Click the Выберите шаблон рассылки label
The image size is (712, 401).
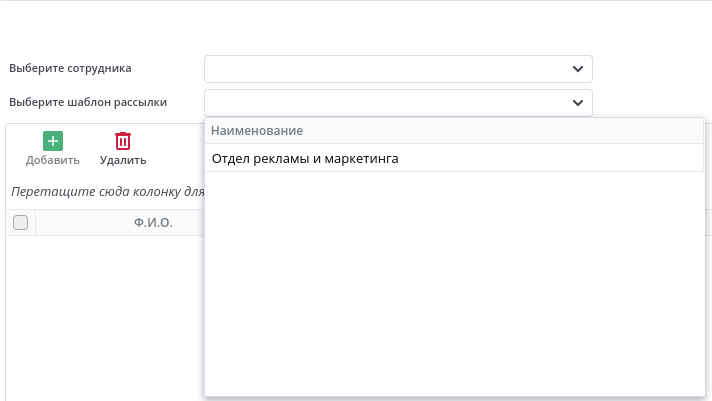coord(88,102)
